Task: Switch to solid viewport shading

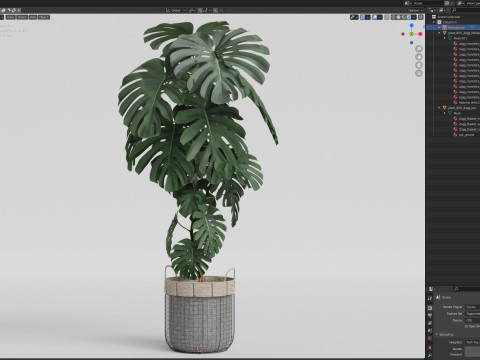Action: (x=399, y=17)
